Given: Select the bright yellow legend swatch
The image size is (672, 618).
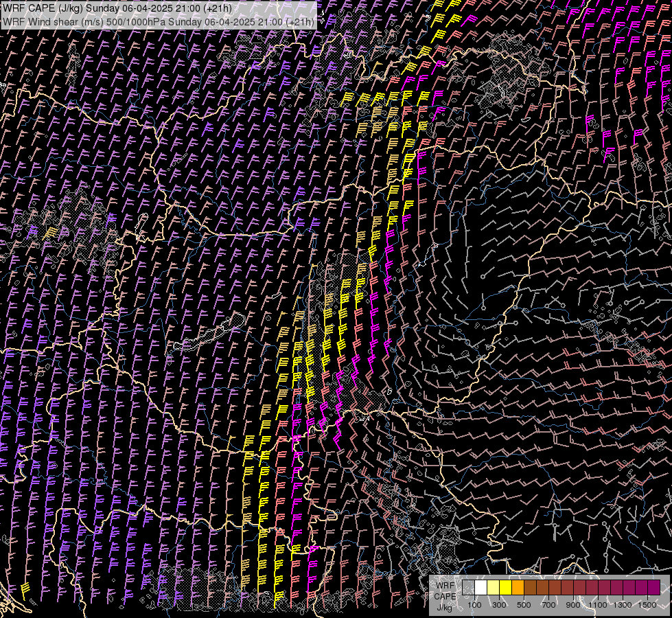Looking at the screenshot, I should 506,588.
